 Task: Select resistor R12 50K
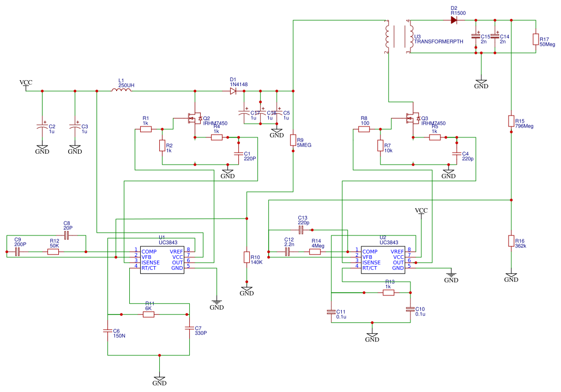tap(53, 252)
